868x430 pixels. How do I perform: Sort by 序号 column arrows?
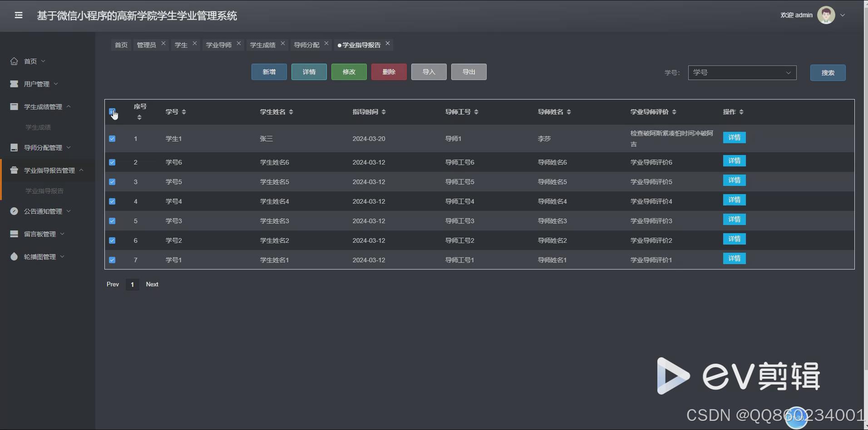tap(139, 117)
